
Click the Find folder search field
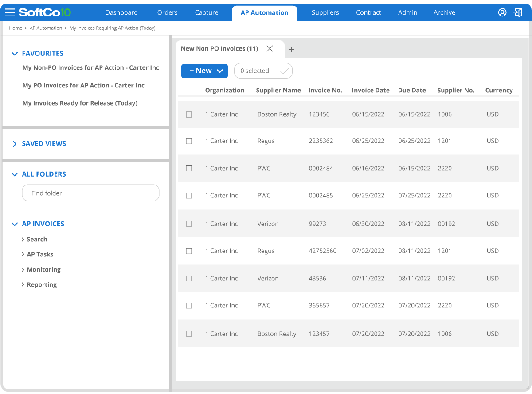click(90, 193)
